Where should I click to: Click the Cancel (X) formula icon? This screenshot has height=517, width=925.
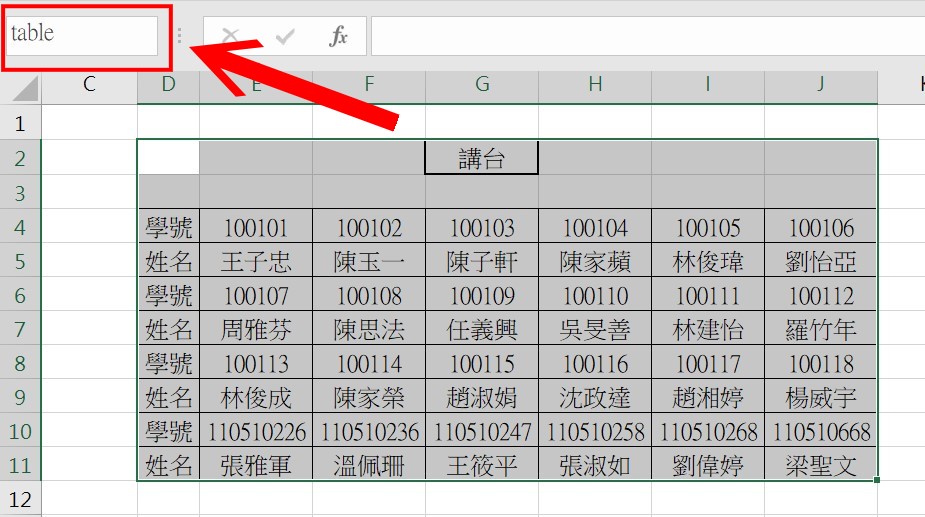230,36
